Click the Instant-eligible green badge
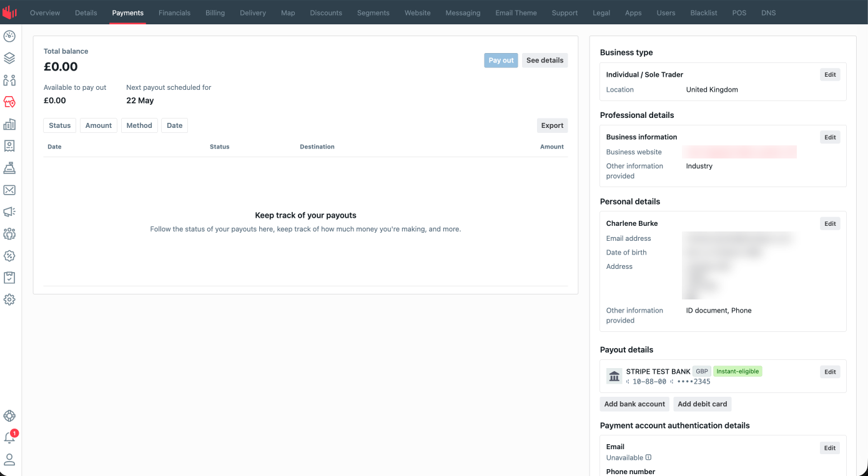The height and width of the screenshot is (476, 868). (738, 371)
